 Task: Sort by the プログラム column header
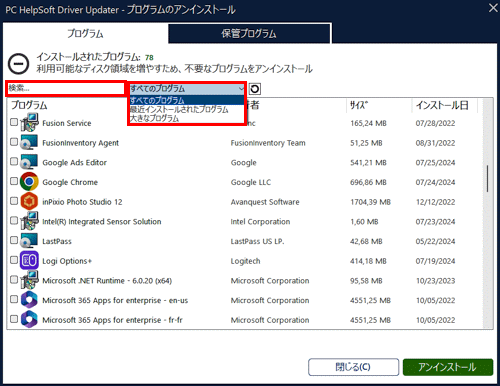(29, 105)
